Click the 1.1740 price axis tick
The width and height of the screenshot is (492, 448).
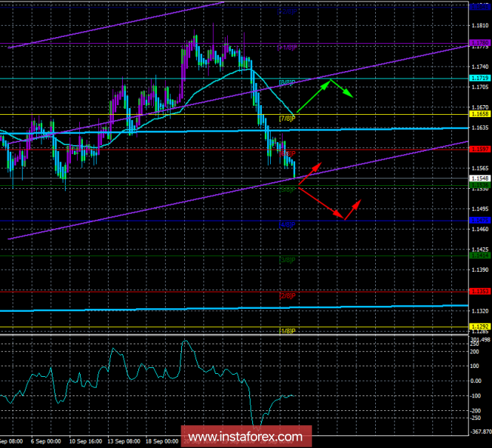[480, 67]
